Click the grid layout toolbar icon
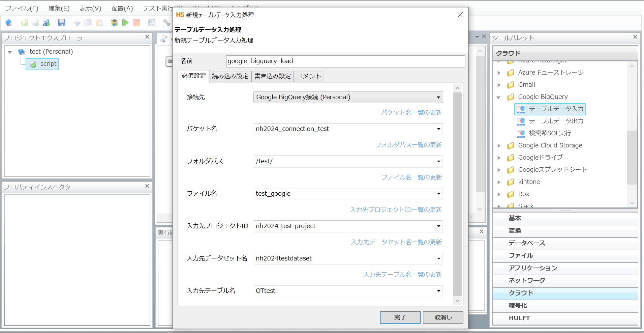Image resolution: width=644 pixels, height=333 pixels. tap(152, 23)
